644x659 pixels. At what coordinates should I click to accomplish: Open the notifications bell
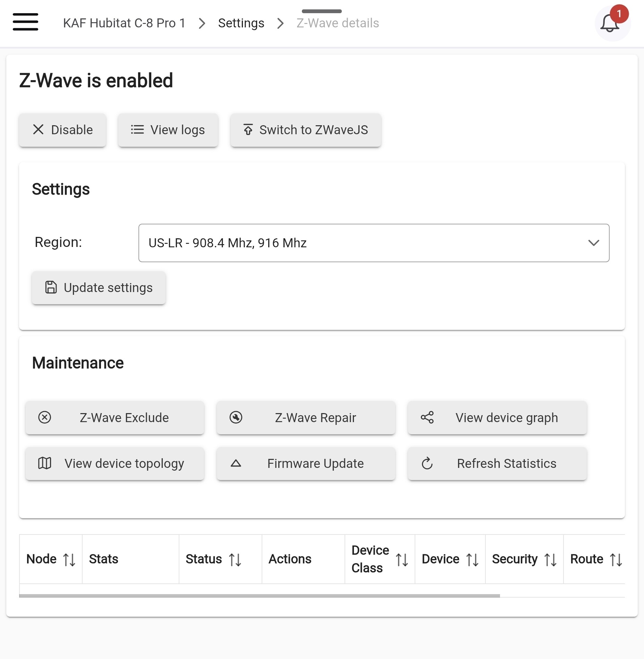[x=610, y=23]
